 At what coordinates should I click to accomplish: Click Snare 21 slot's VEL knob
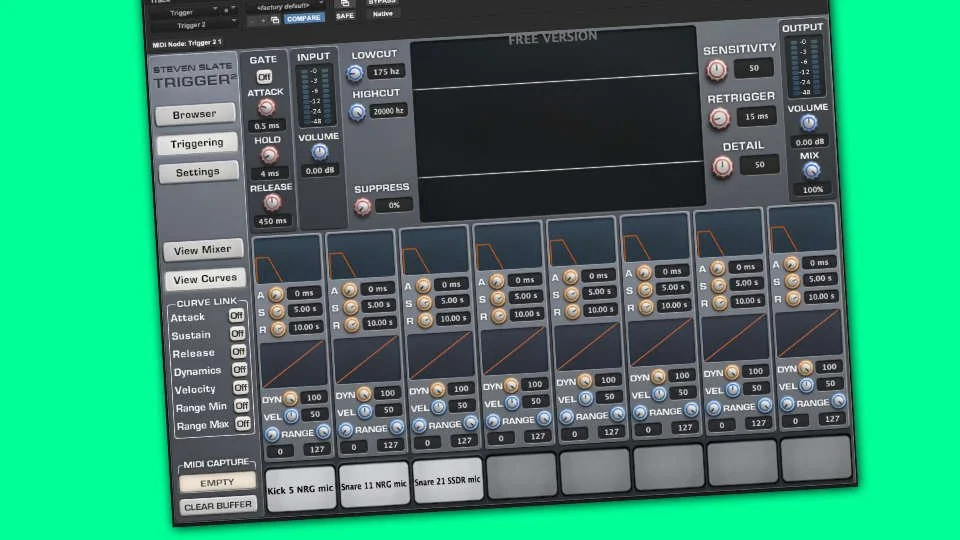tap(438, 407)
